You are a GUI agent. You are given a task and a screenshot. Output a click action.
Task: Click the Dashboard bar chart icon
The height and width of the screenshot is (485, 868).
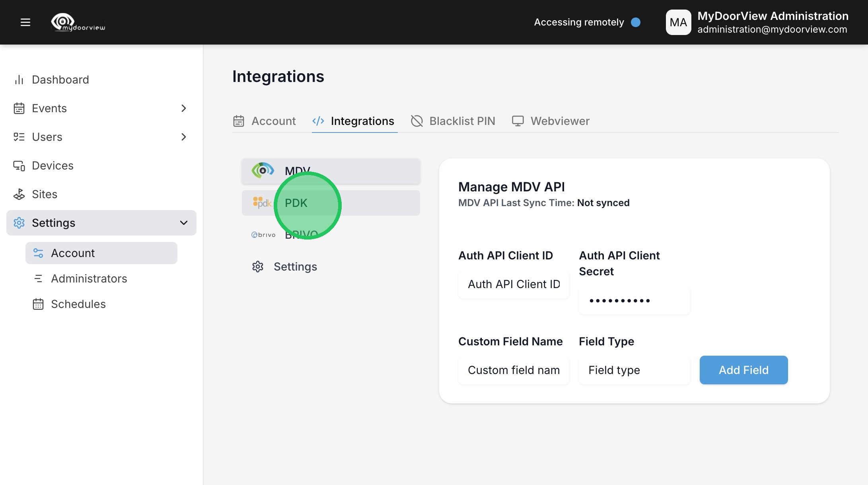click(19, 80)
